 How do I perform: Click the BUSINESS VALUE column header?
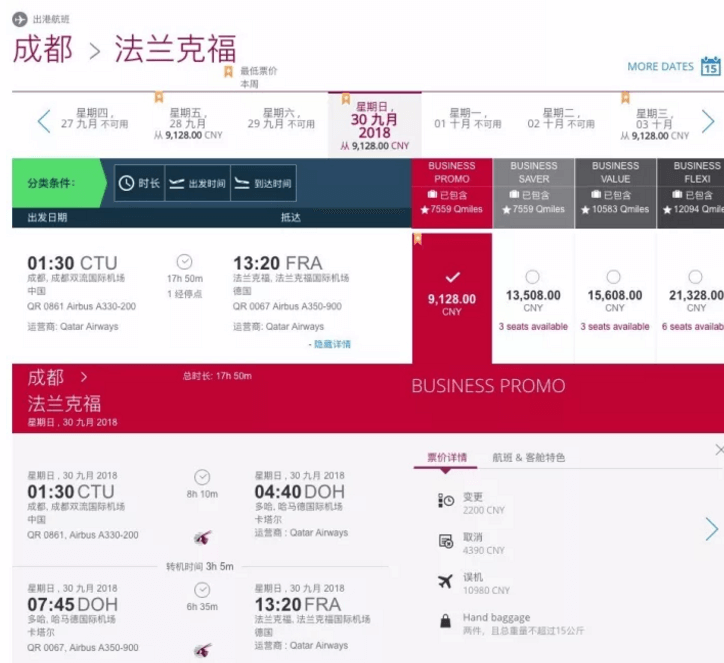(x=615, y=193)
